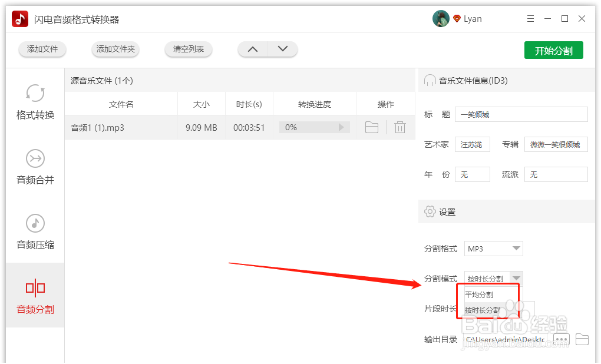Switch to the 音频合并 merge tool
This screenshot has width=601, height=364.
coord(34,168)
